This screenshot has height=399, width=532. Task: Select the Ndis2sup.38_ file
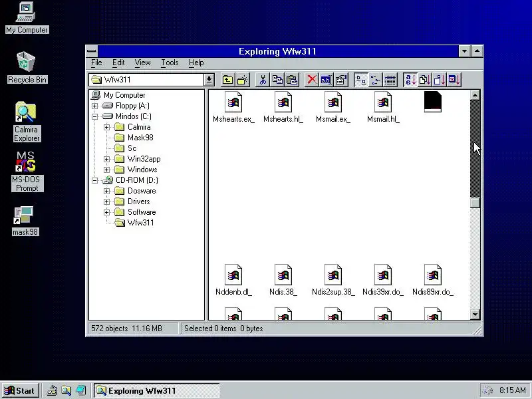coord(333,280)
